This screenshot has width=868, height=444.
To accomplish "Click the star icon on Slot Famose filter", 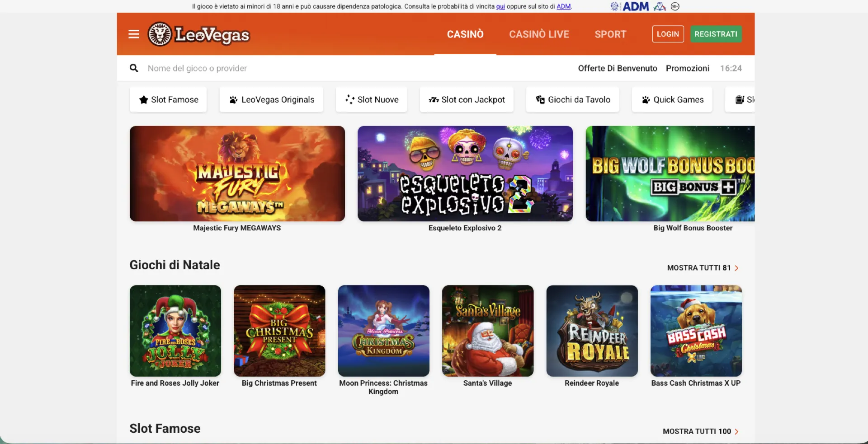I will (x=144, y=99).
